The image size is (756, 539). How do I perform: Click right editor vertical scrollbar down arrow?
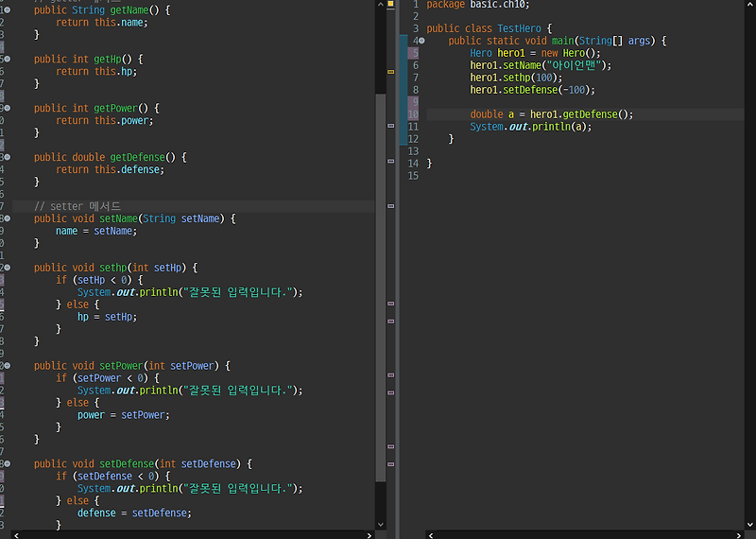click(x=750, y=525)
